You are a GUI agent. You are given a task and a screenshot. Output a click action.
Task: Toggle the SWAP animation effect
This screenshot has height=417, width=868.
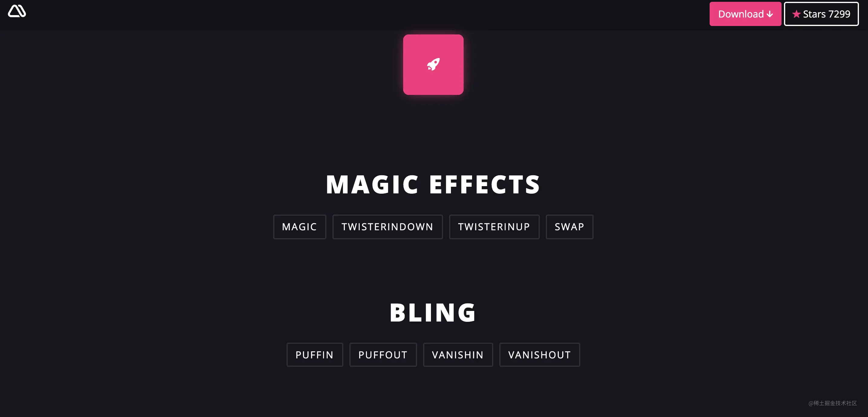point(570,227)
